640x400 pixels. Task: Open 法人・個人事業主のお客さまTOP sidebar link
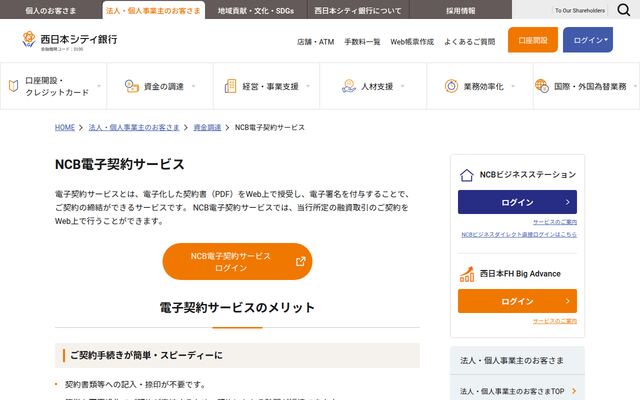pos(517,391)
